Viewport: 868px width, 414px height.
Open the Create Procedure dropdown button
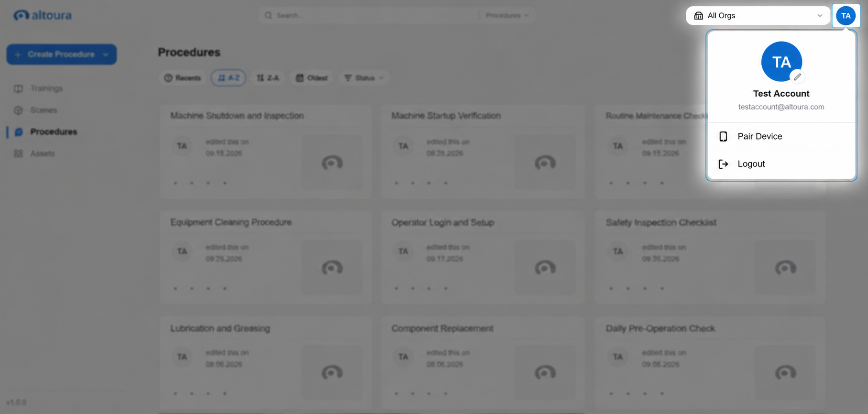pyautogui.click(x=62, y=54)
